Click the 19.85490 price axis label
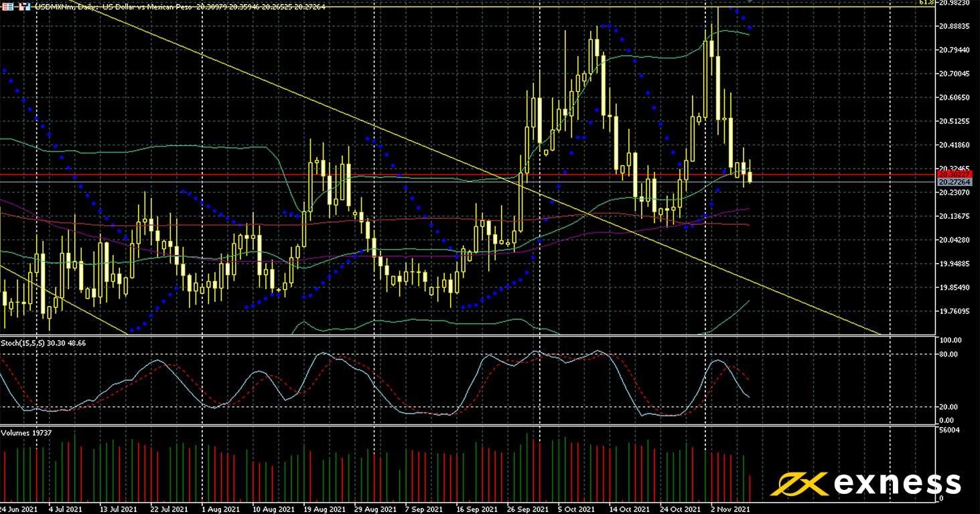The image size is (980, 514). coord(955,288)
